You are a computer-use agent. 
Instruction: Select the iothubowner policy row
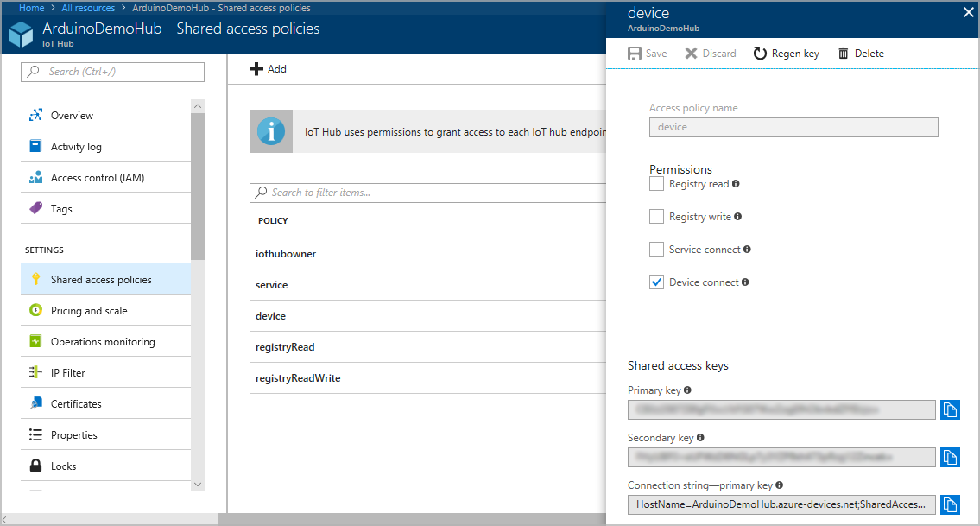pyautogui.click(x=427, y=253)
